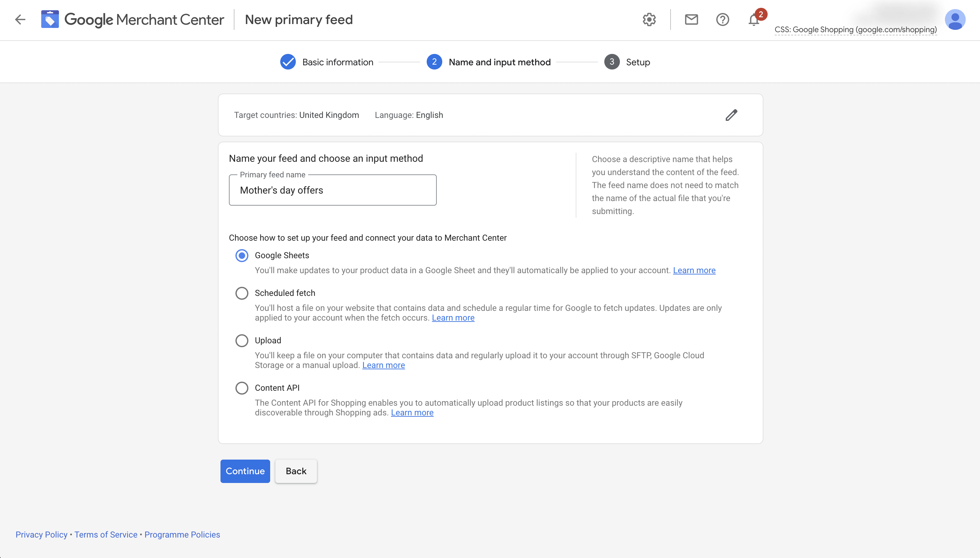
Task: Click the Back button
Action: coord(295,471)
